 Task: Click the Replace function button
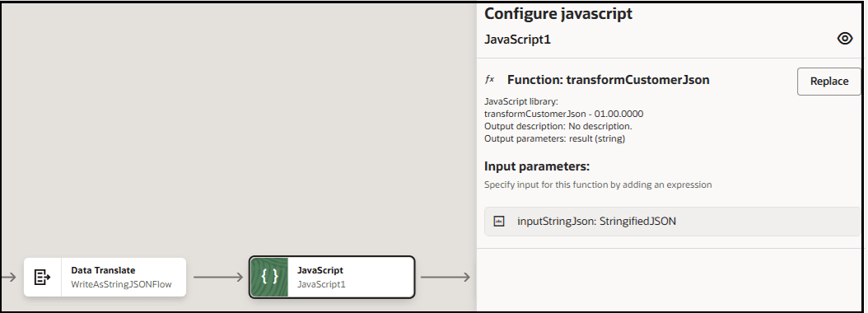pos(828,82)
